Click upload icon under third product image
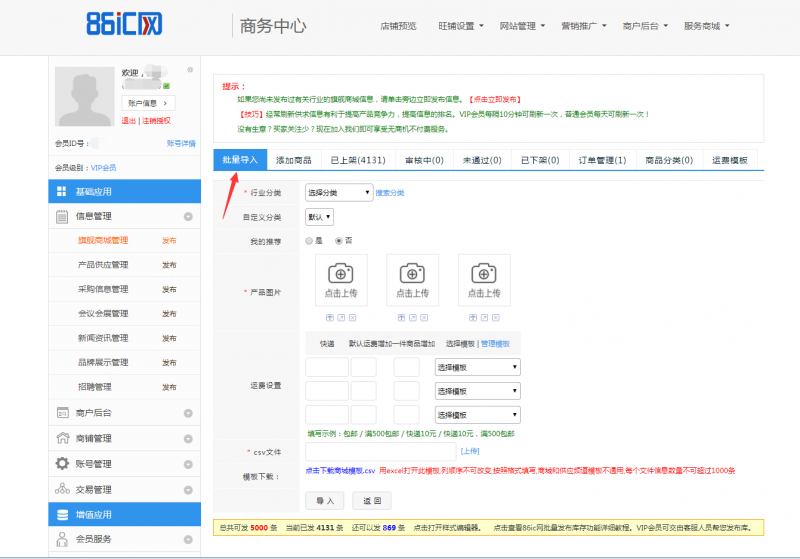The width and height of the screenshot is (800, 559). [473, 318]
